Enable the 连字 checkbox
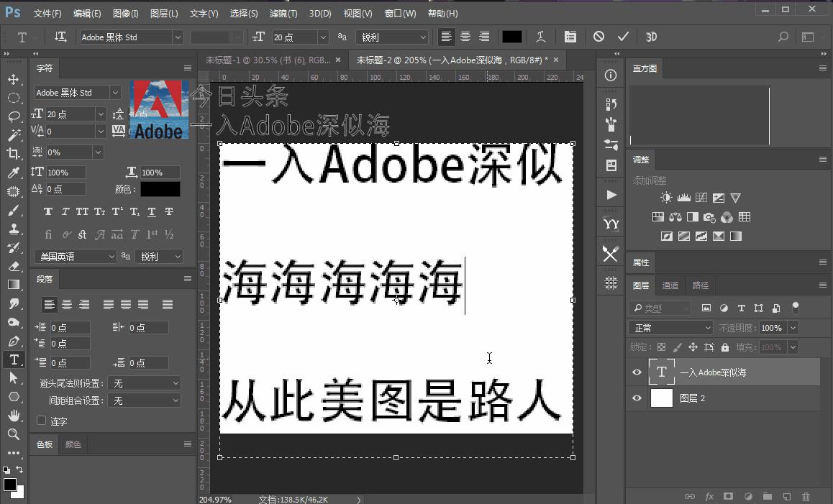 point(41,421)
